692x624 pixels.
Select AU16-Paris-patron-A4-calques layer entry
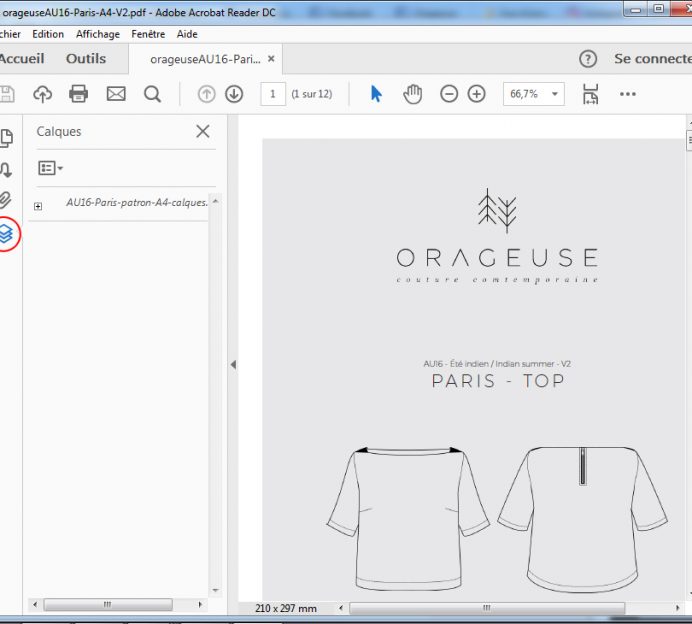point(136,203)
